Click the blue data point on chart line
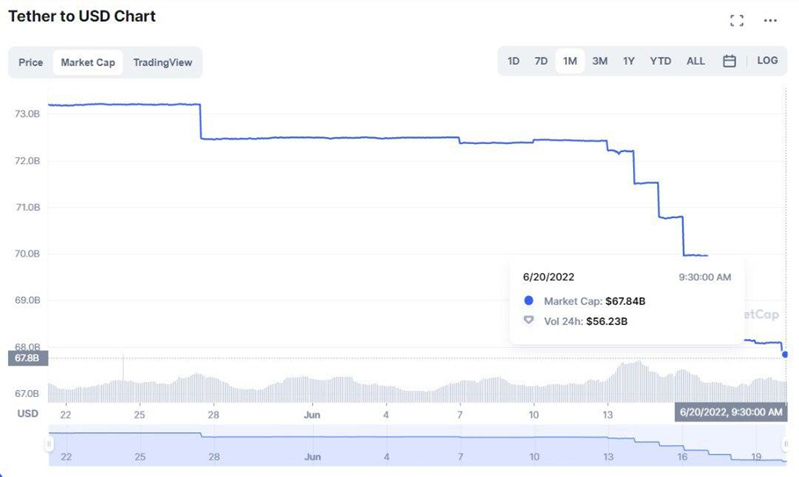The height and width of the screenshot is (477, 799). coord(785,354)
